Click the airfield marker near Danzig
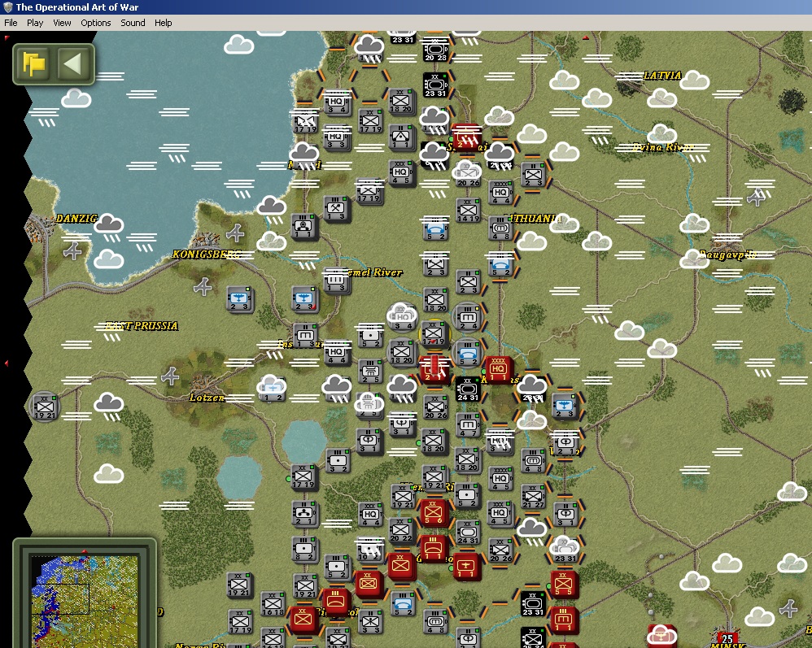The width and height of the screenshot is (812, 648). [x=72, y=251]
